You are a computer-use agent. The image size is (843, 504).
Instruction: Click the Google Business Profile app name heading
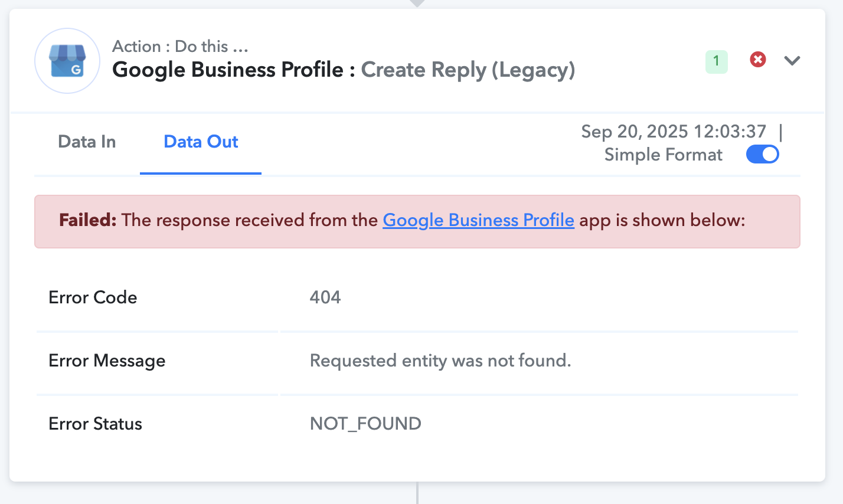coord(228,70)
